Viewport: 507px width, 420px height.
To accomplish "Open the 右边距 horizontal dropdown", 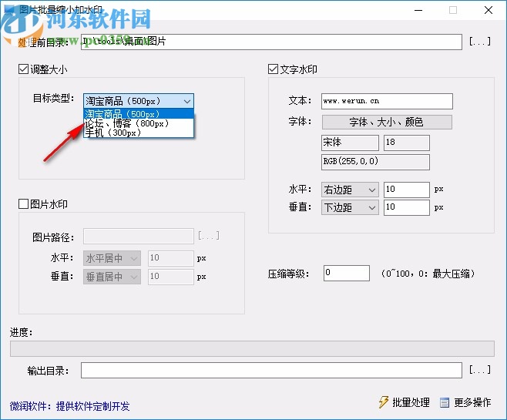I will tap(350, 190).
